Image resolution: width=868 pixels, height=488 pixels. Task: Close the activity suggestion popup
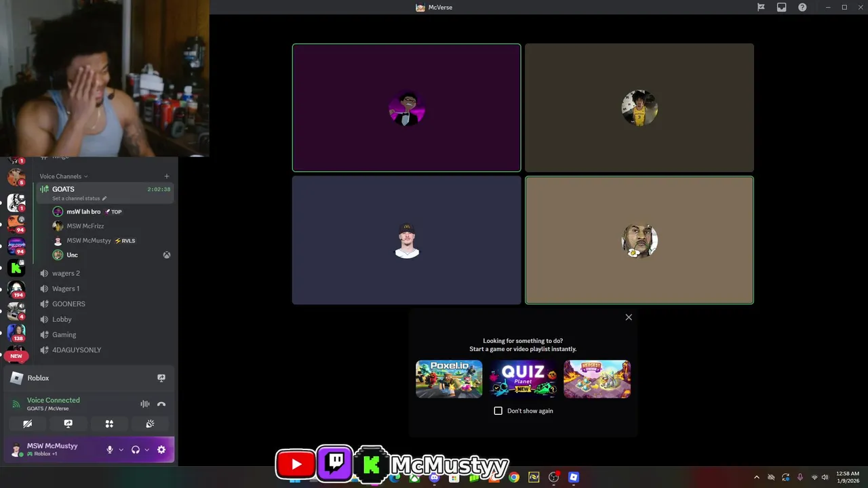point(629,317)
